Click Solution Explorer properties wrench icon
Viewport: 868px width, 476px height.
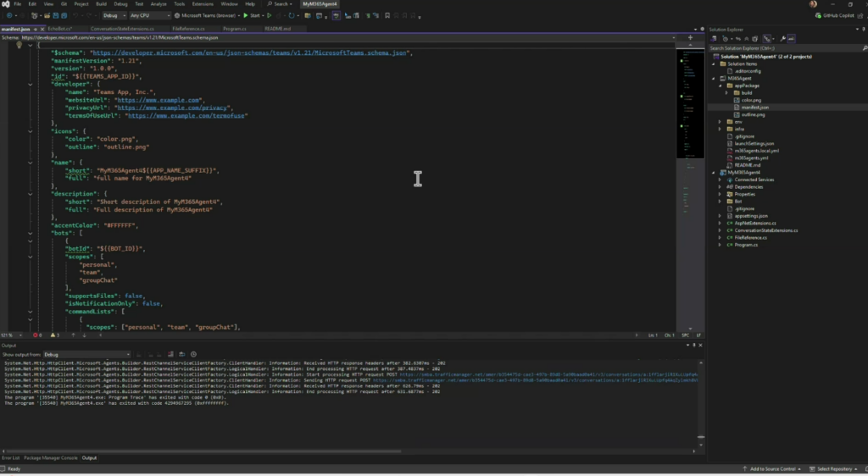pos(782,39)
